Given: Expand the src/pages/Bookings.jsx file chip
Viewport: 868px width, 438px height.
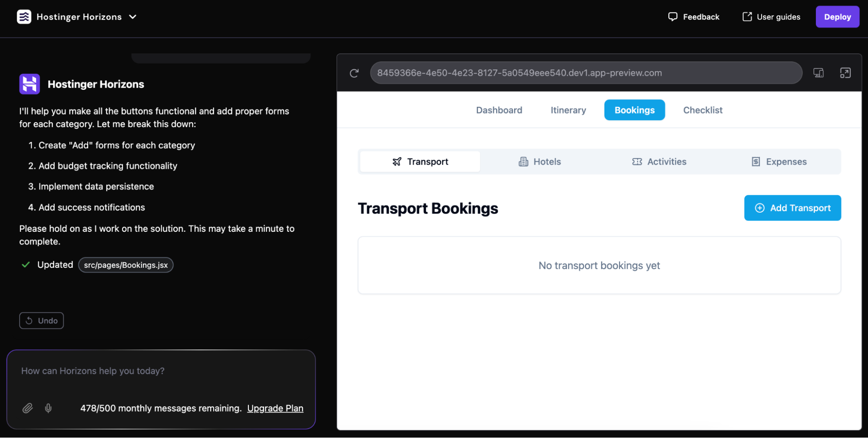Looking at the screenshot, I should click(125, 265).
